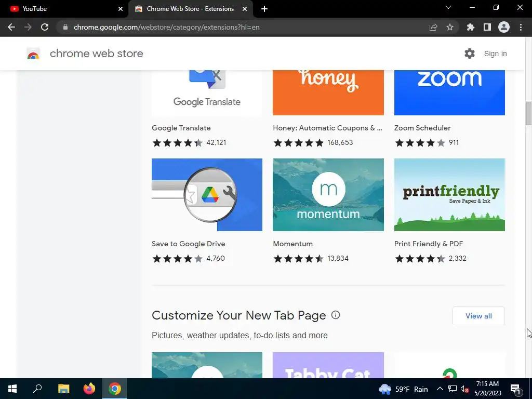The height and width of the screenshot is (399, 532).
Task: Sign in to Chrome Web Store
Action: tap(495, 54)
